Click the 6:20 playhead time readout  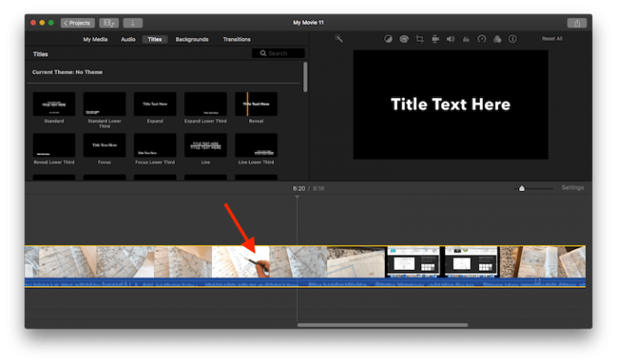coord(299,189)
